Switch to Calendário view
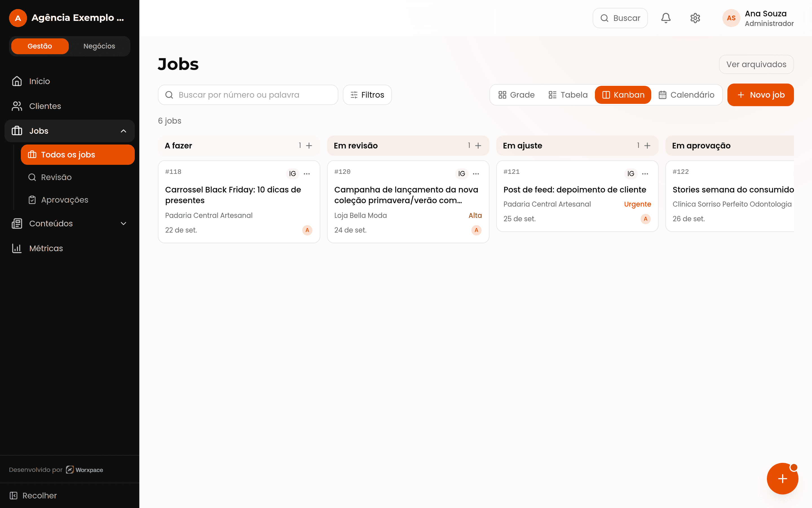The image size is (812, 508). (686, 95)
